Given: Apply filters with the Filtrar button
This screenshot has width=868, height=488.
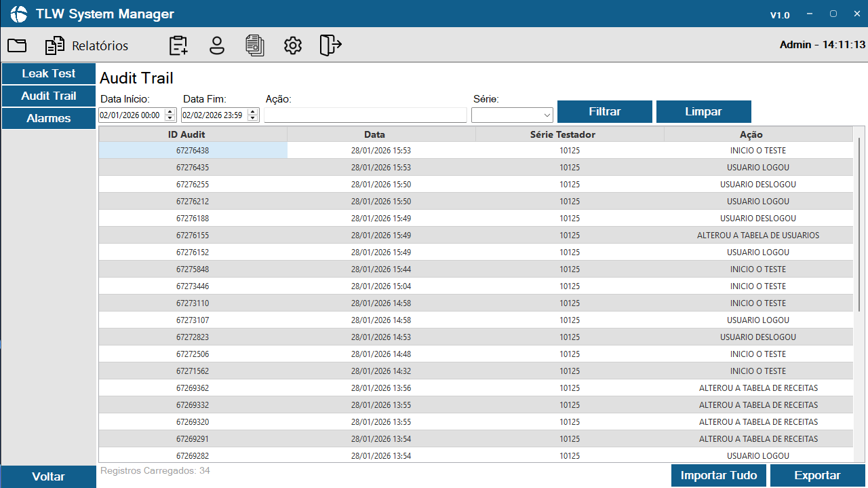Looking at the screenshot, I should pos(604,111).
